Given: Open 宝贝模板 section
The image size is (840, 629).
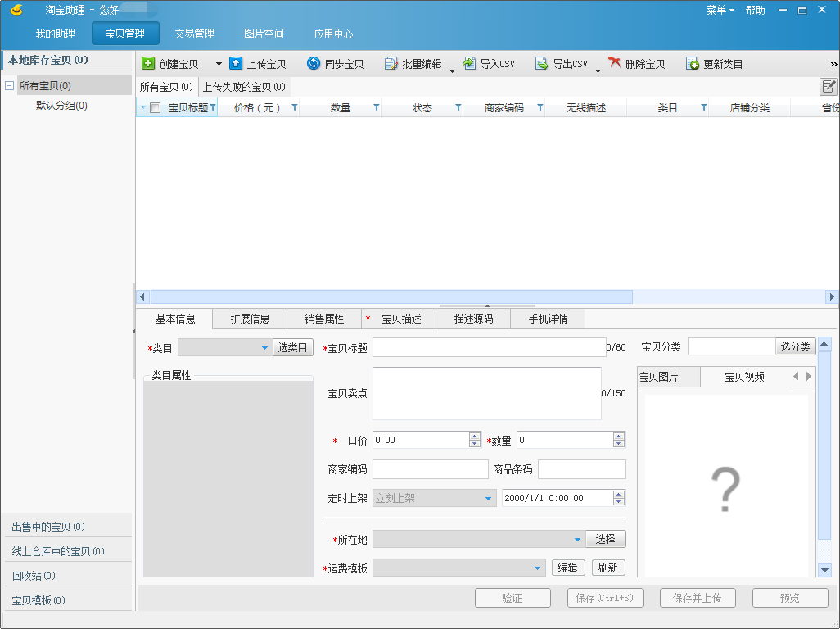Looking at the screenshot, I should pos(66,600).
